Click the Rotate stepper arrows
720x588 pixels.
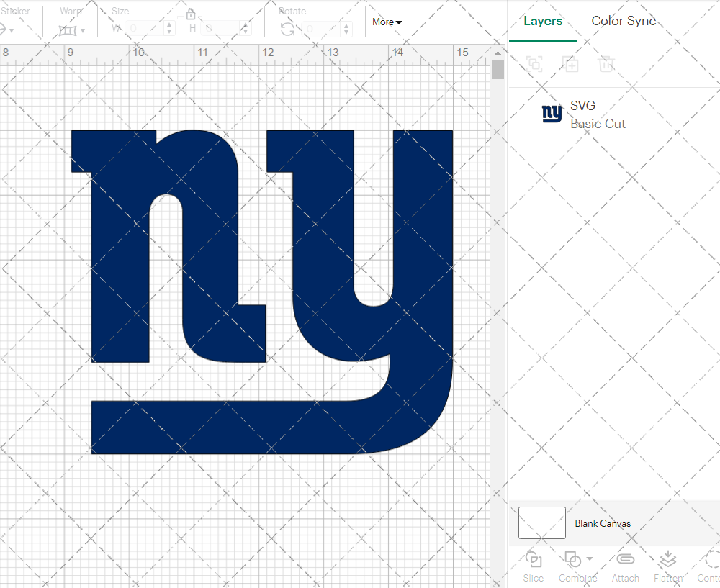click(346, 29)
